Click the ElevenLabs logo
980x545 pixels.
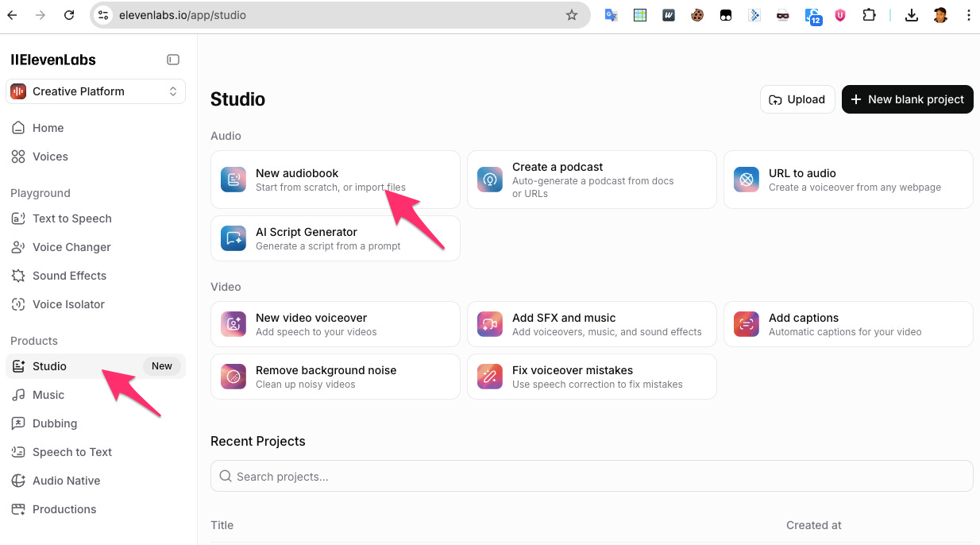(x=53, y=60)
